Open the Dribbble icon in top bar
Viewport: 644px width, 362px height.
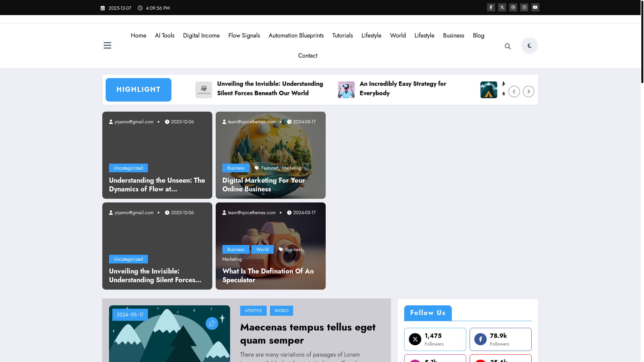(x=513, y=7)
